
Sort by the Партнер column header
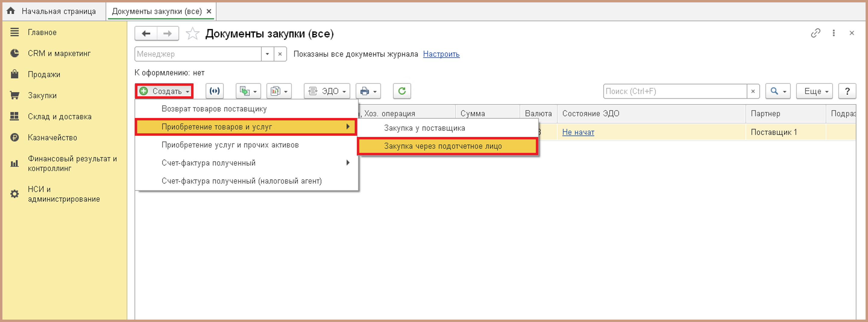click(x=785, y=114)
